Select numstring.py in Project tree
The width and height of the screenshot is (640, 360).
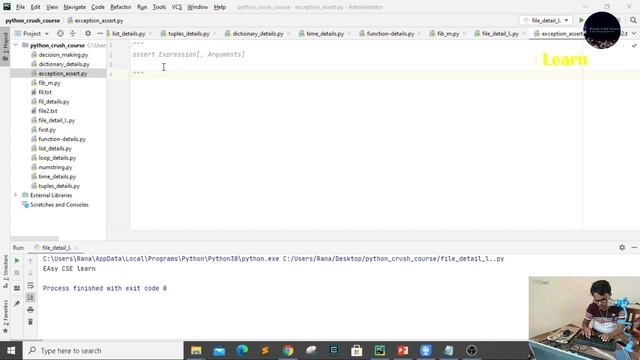(x=55, y=167)
